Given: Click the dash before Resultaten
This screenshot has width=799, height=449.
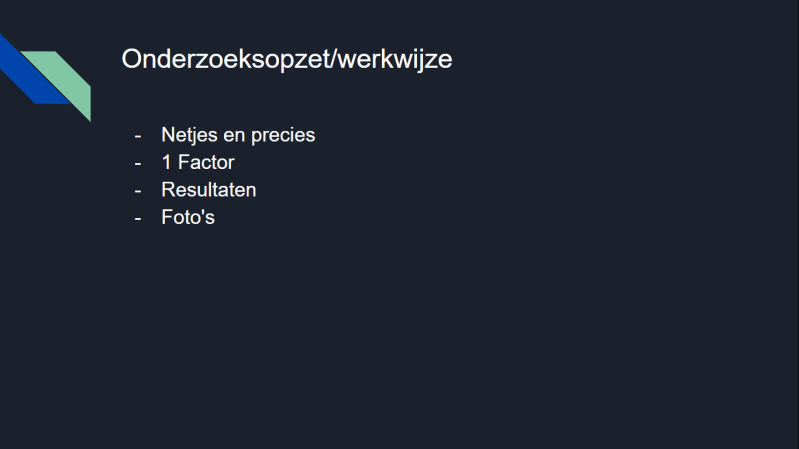Looking at the screenshot, I should [x=138, y=189].
